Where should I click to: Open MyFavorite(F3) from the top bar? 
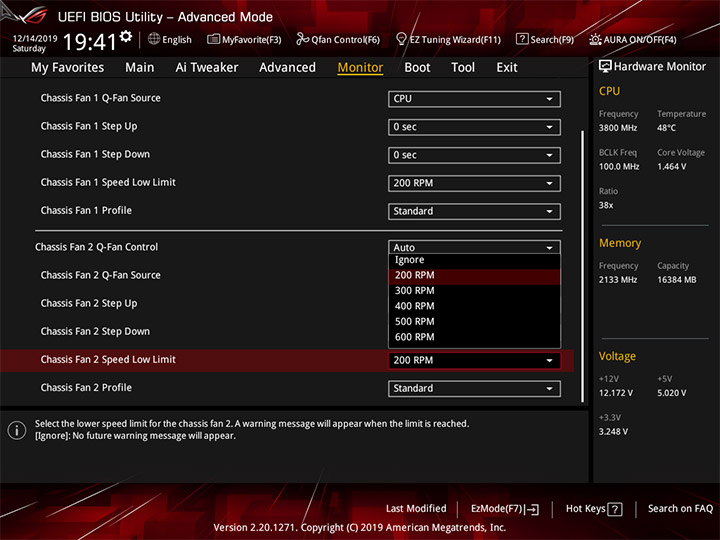[244, 39]
